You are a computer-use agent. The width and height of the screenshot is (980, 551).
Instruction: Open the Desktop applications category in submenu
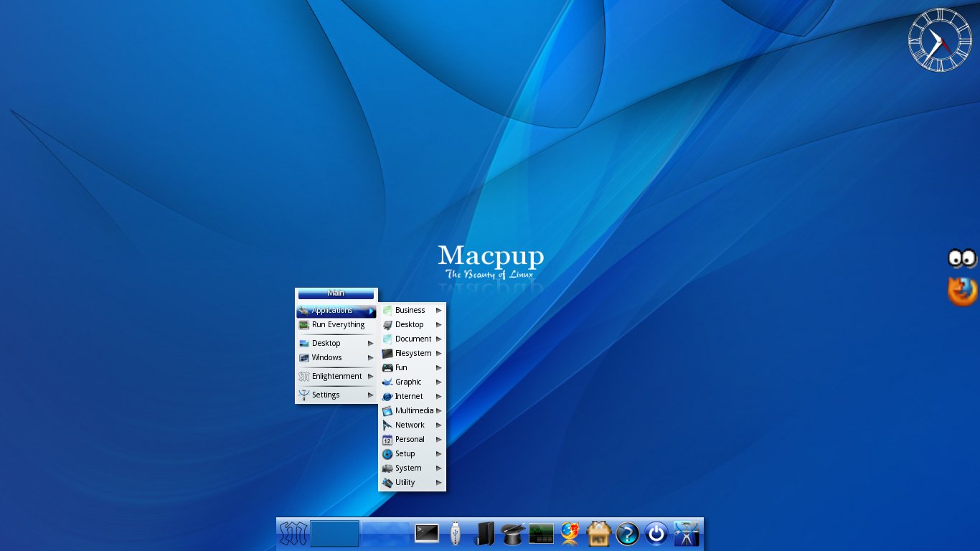(413, 325)
